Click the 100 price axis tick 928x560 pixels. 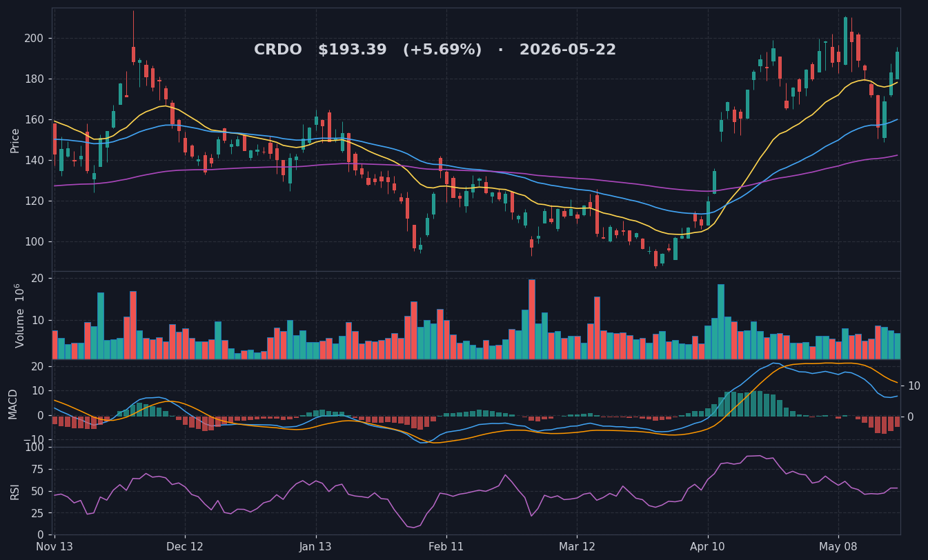click(x=34, y=242)
